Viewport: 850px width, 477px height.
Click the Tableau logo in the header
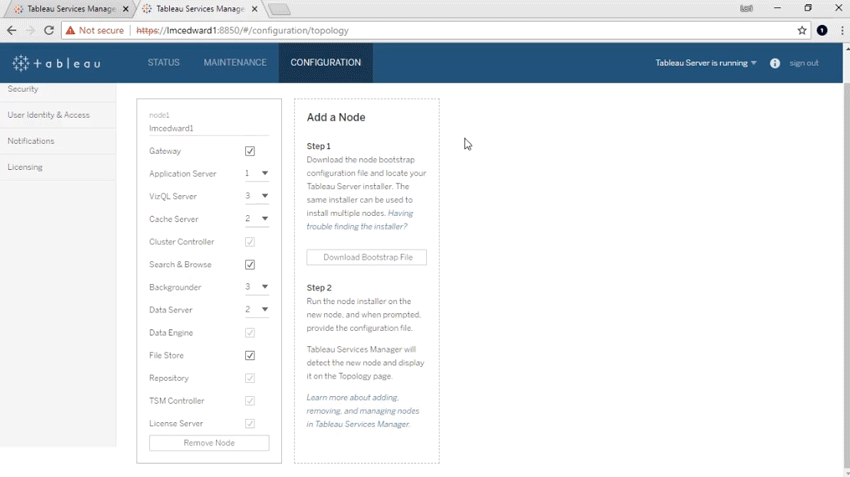pos(56,63)
